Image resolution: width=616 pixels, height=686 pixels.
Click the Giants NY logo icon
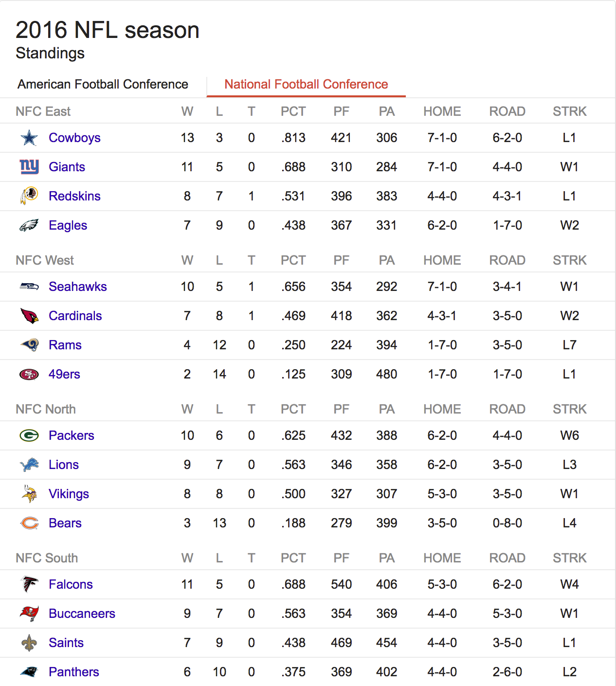click(29, 167)
